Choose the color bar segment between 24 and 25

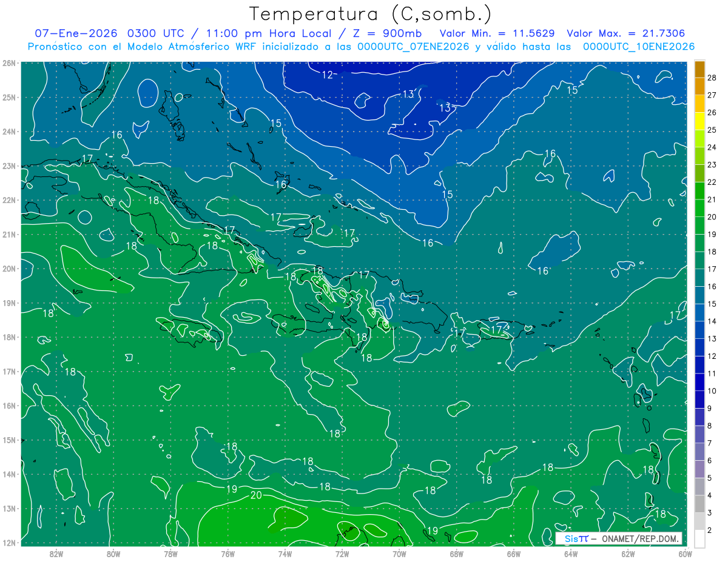tap(699, 139)
